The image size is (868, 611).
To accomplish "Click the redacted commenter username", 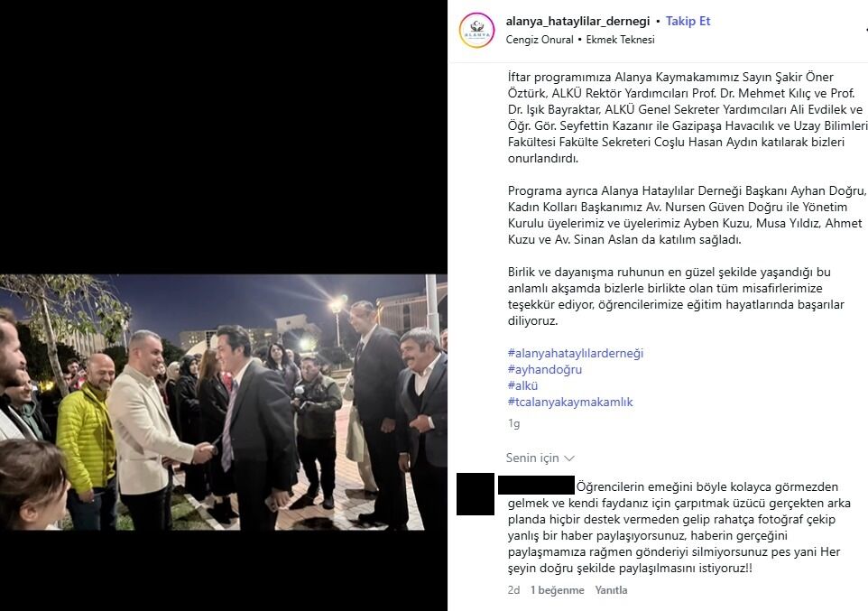I will 537,486.
